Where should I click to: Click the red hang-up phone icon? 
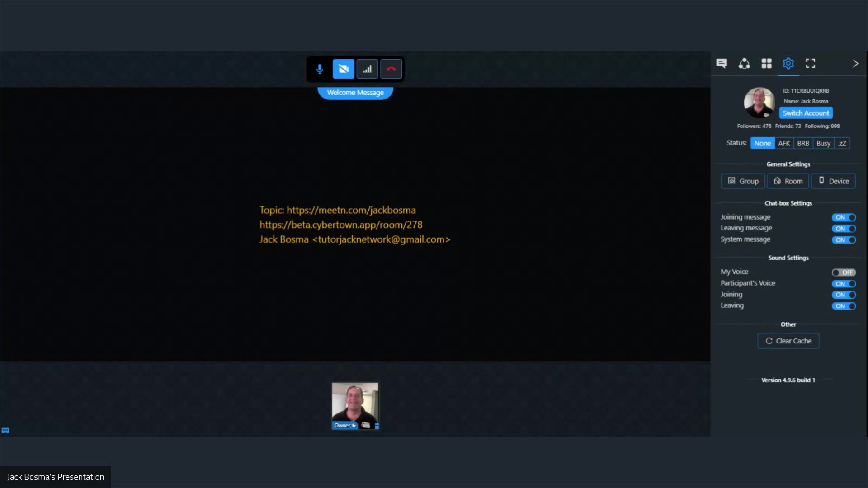coord(391,69)
